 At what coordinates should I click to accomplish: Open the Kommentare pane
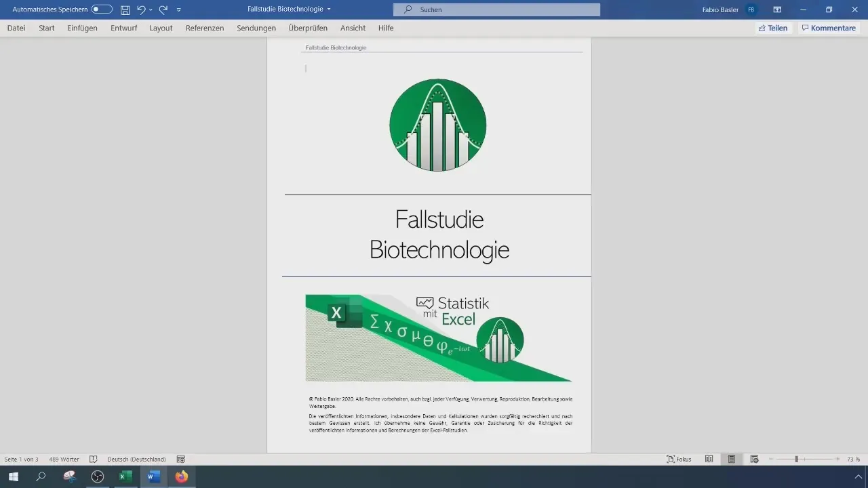tap(829, 28)
